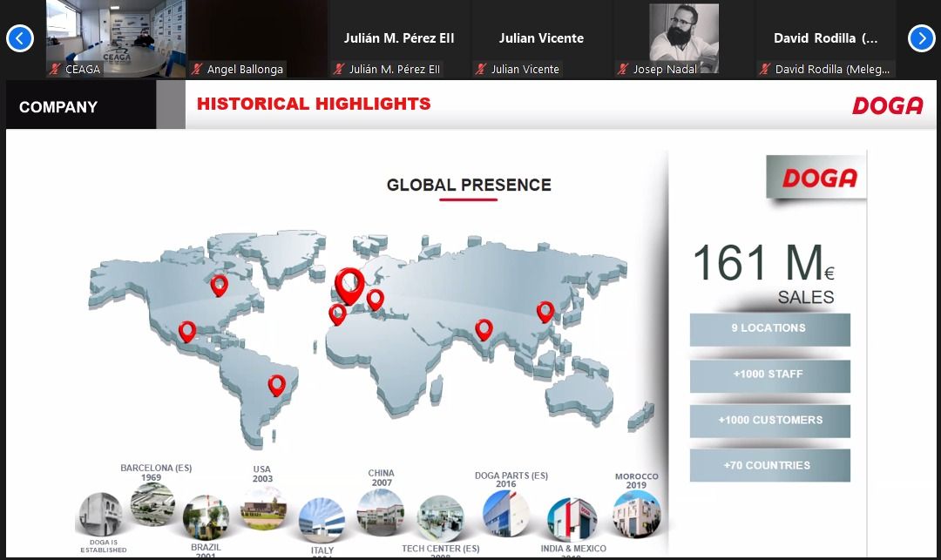Click the GLOBAL PRESENCE title
This screenshot has width=941, height=560.
click(x=469, y=185)
